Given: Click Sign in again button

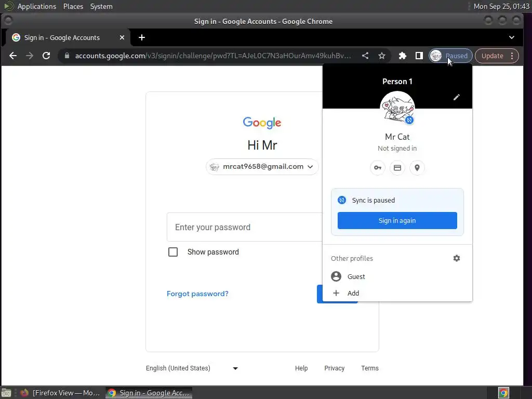Looking at the screenshot, I should pyautogui.click(x=397, y=220).
